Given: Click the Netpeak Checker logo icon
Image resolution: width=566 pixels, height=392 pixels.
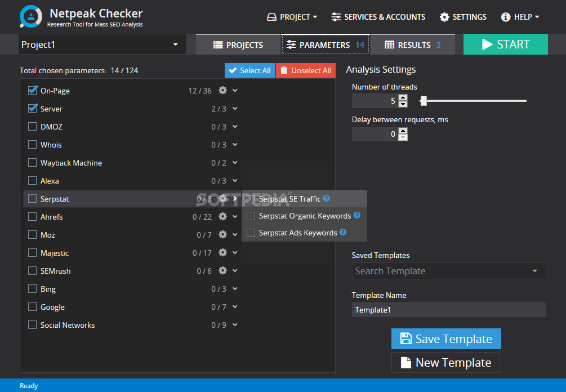Looking at the screenshot, I should point(31,16).
